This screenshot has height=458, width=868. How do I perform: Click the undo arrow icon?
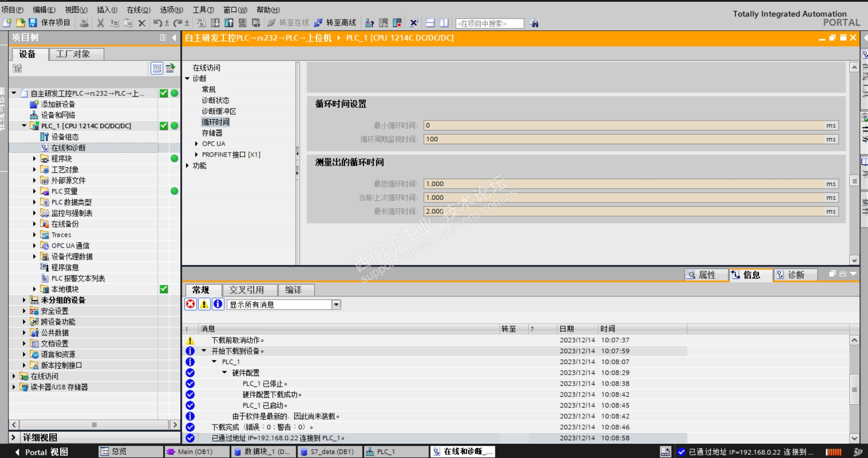158,23
